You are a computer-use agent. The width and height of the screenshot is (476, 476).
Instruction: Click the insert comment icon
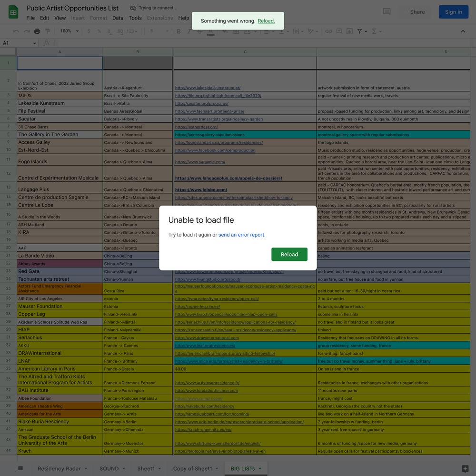pos(339,31)
